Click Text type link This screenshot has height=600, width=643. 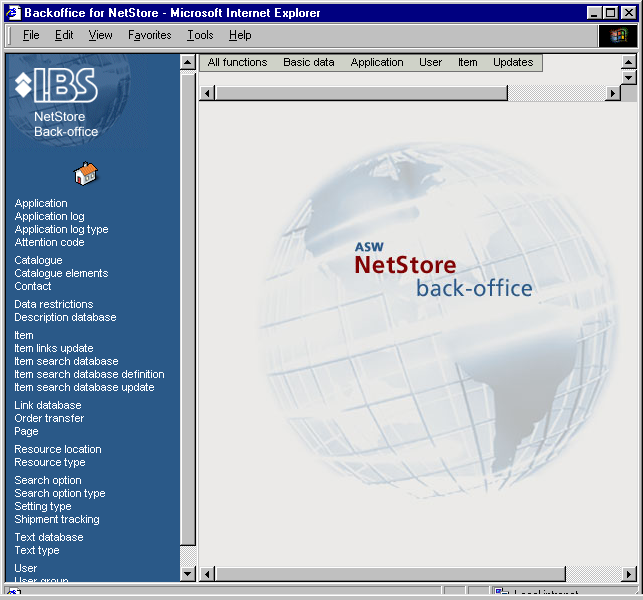[x=37, y=550]
